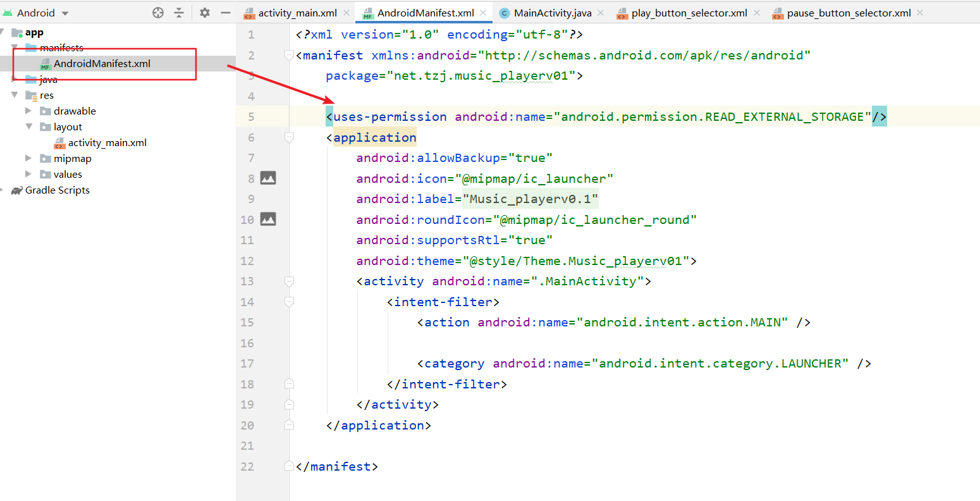
Task: Click the fold end marker on line 20
Action: point(289,425)
